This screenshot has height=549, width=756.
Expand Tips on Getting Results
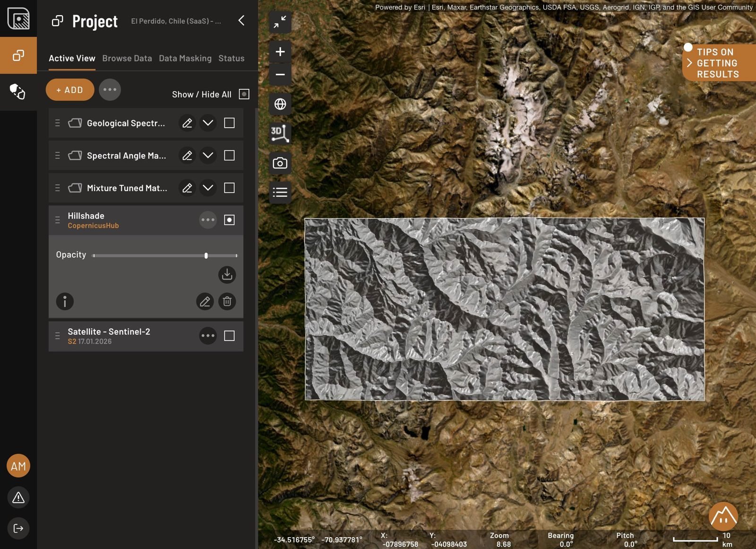[x=719, y=63]
